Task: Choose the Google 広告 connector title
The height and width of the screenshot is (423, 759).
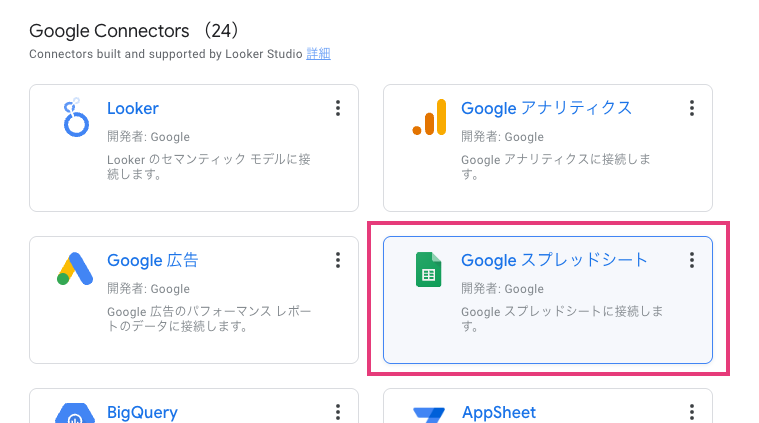Action: pyautogui.click(x=153, y=260)
